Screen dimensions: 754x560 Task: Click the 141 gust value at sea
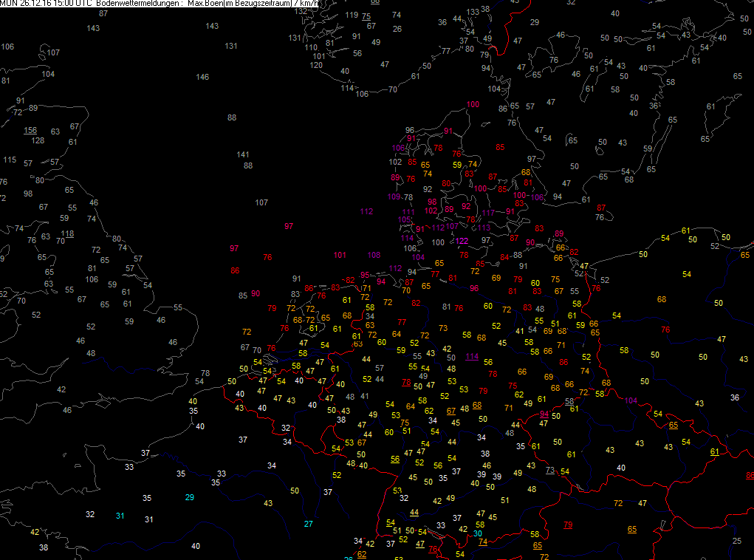pyautogui.click(x=243, y=154)
